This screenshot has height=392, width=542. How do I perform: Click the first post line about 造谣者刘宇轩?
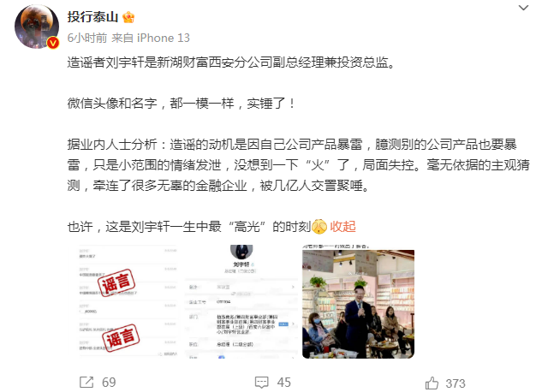pos(231,62)
